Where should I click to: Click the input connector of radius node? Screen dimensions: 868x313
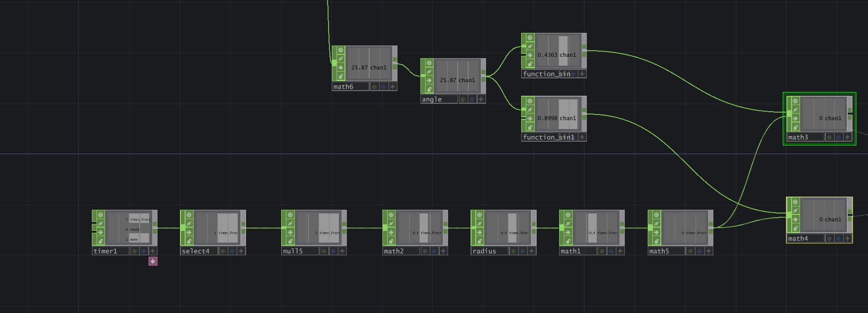pyautogui.click(x=473, y=228)
